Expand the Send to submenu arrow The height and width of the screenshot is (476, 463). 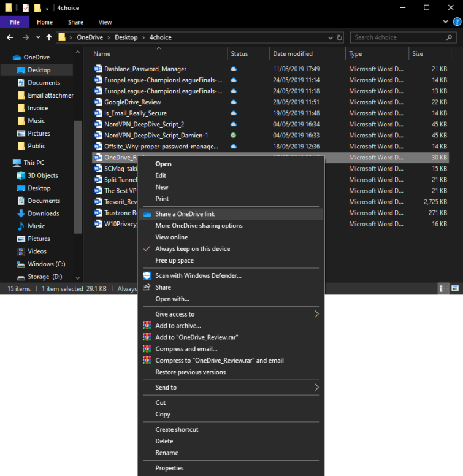click(x=316, y=387)
